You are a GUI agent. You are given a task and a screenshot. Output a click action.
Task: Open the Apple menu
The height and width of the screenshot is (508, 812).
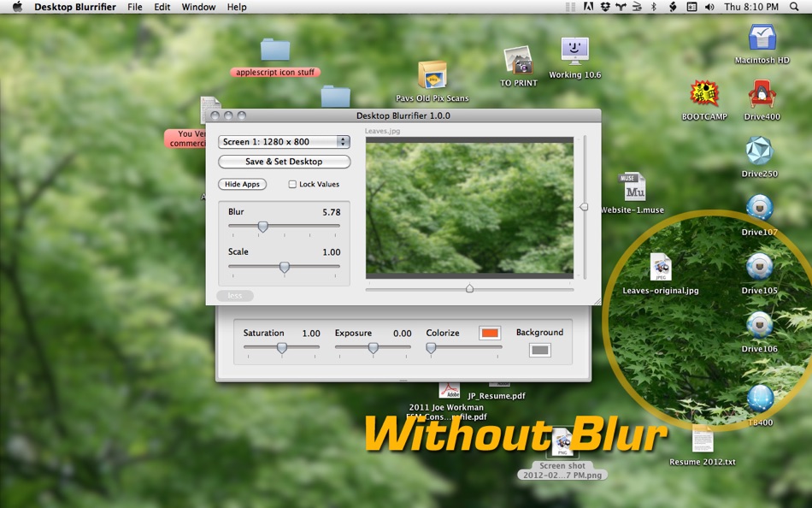tap(17, 7)
